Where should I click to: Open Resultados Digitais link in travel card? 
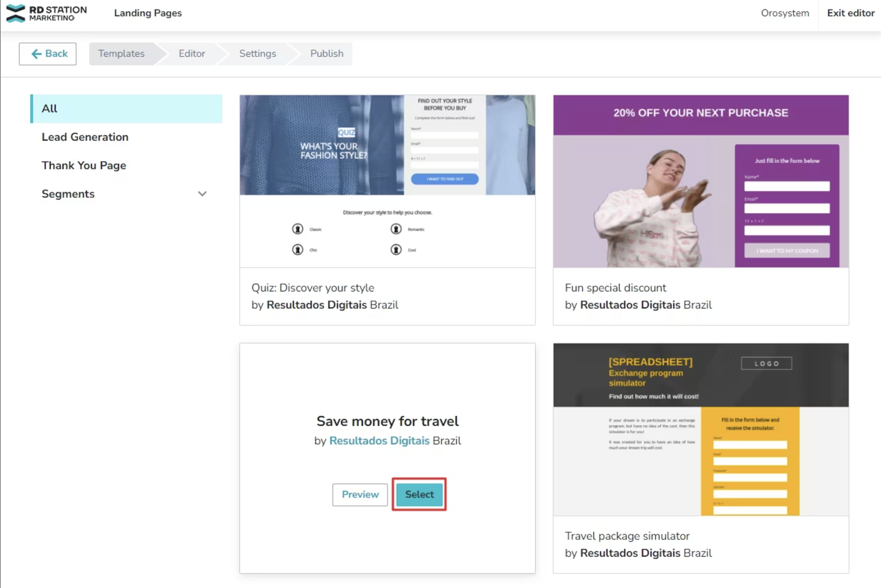(379, 441)
